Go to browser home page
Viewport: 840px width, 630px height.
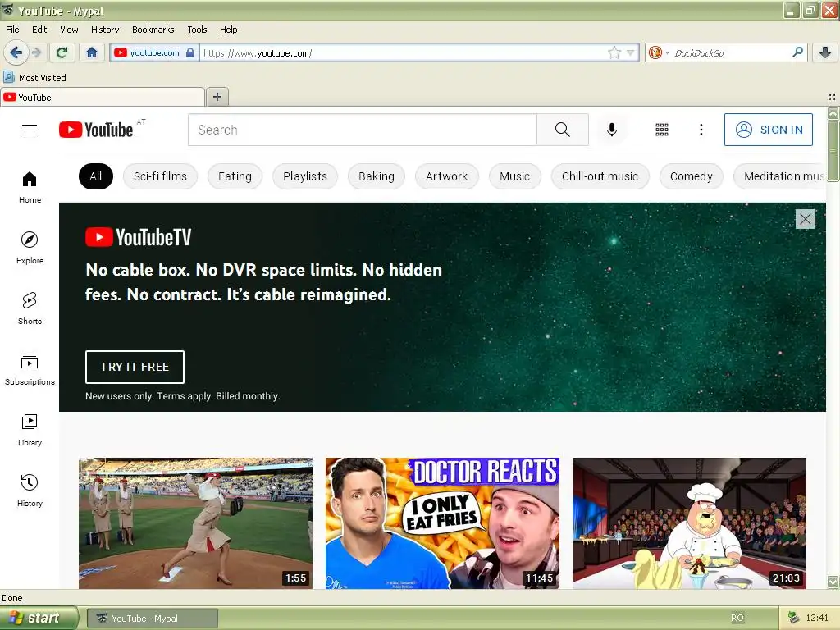pyautogui.click(x=92, y=52)
